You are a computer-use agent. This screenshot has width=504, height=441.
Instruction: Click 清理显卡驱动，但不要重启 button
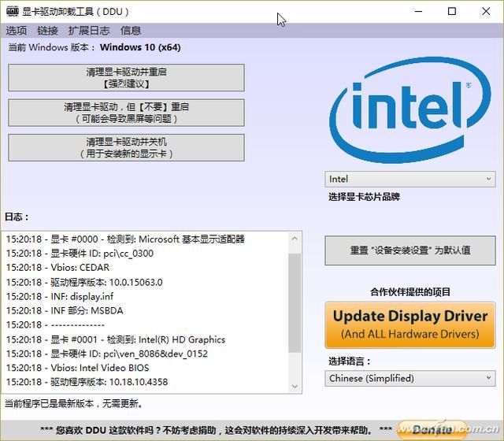126,113
